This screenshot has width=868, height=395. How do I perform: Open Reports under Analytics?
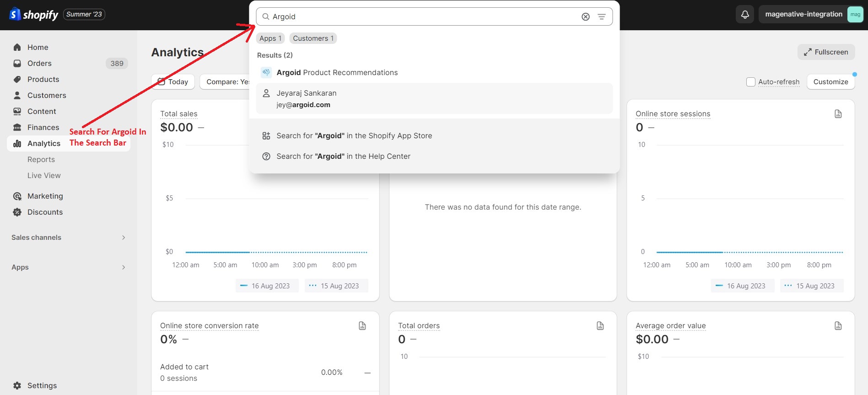tap(41, 159)
